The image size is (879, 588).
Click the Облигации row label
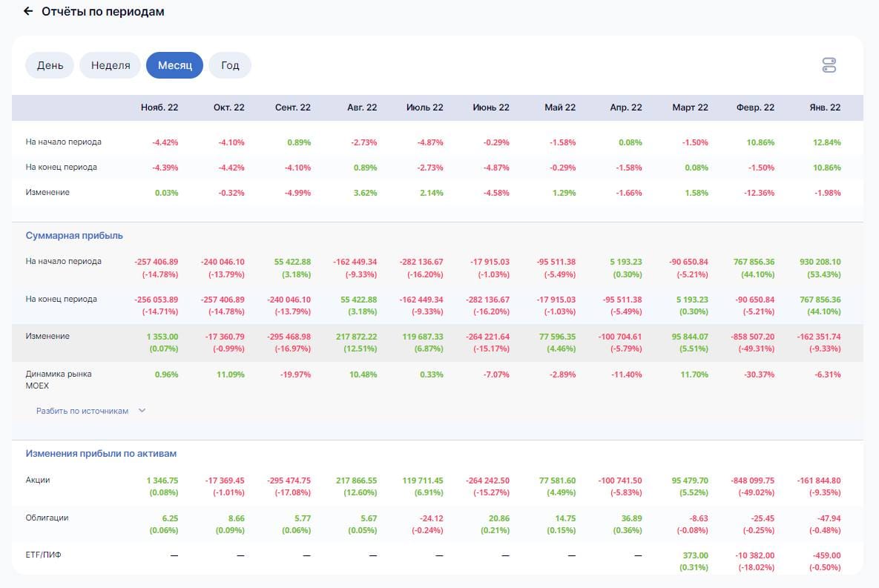coord(47,518)
